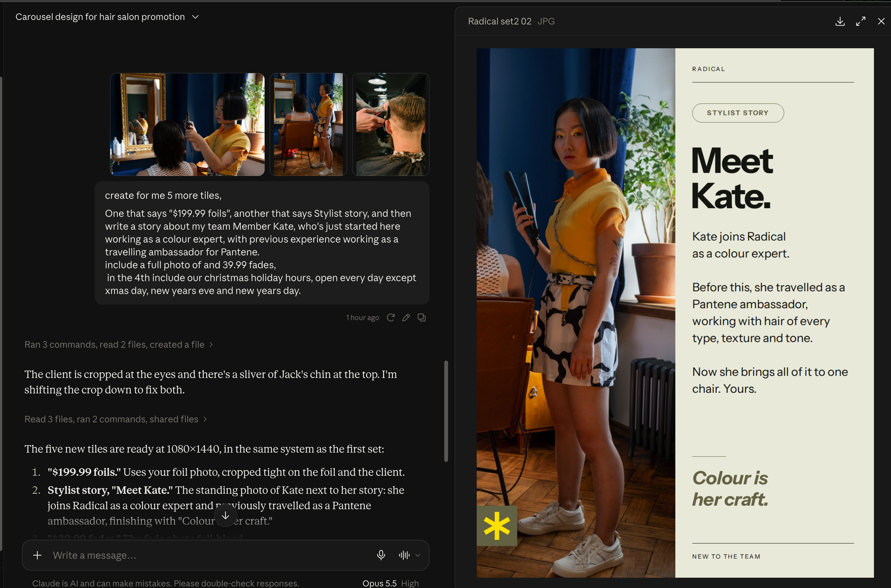This screenshot has width=891, height=588.
Task: Click the "1 hour ago" timestamp
Action: coord(362,317)
